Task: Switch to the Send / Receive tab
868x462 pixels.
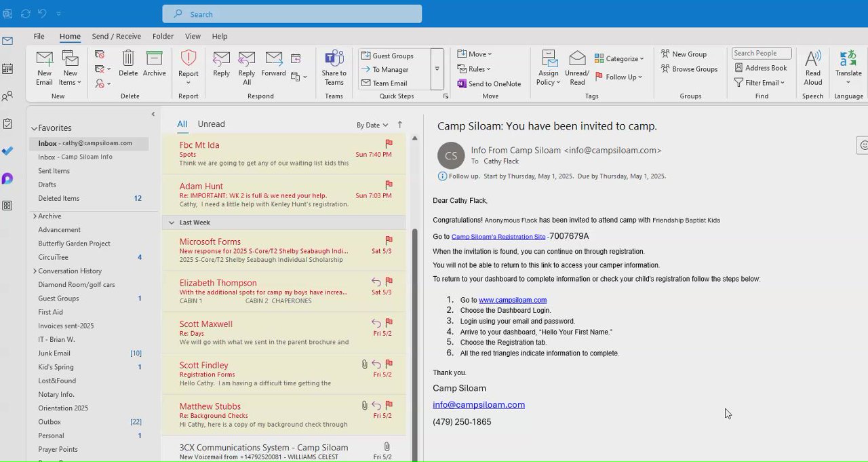Action: 117,36
